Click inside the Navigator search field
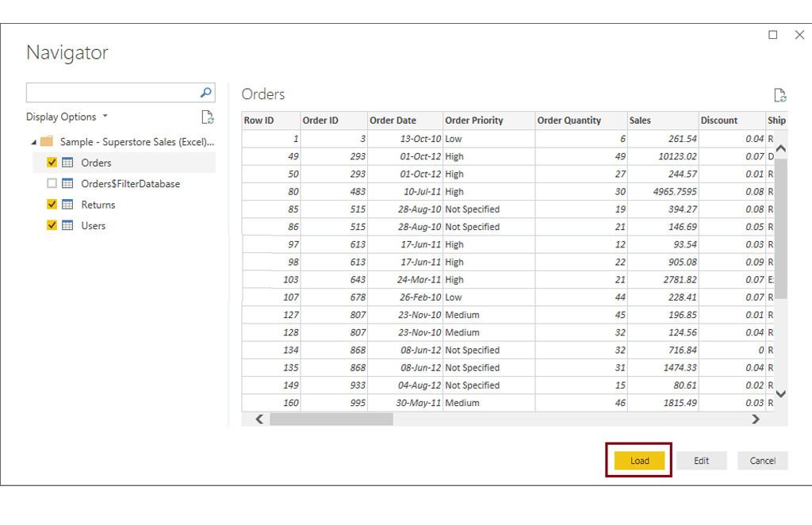This screenshot has width=812, height=525. point(113,93)
